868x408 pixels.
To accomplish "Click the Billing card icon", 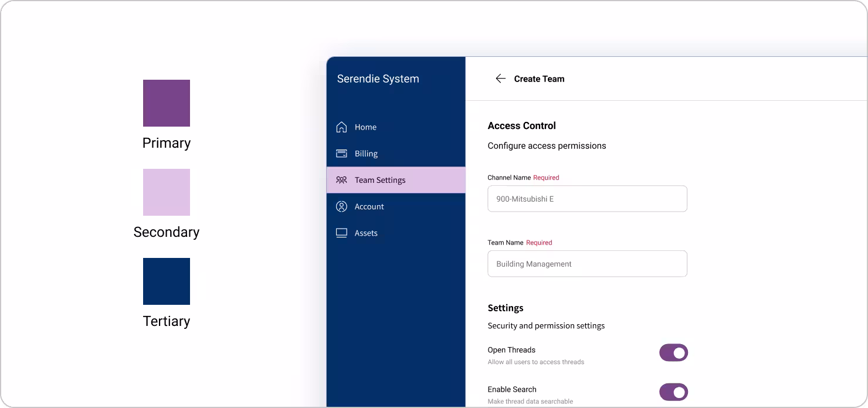I will 341,154.
